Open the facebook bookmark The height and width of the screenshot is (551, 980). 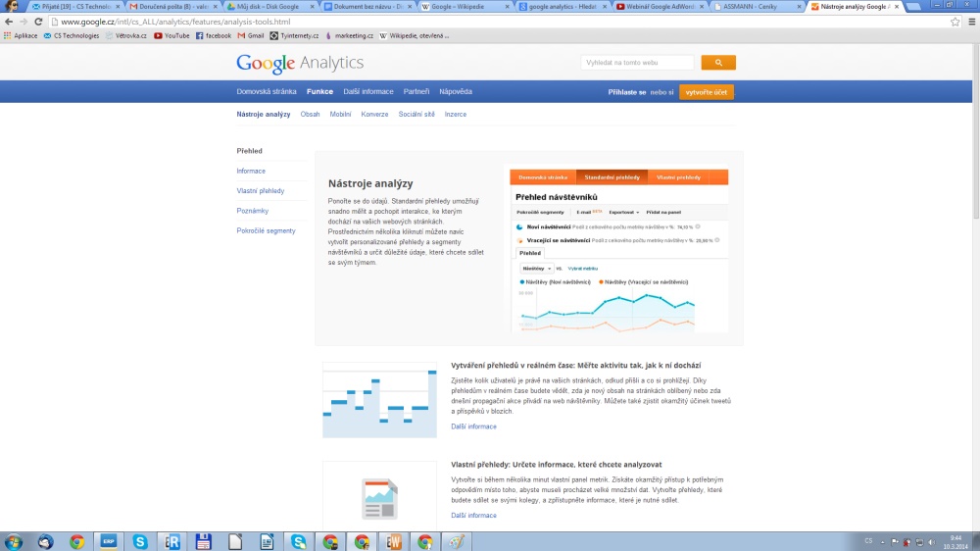[214, 35]
